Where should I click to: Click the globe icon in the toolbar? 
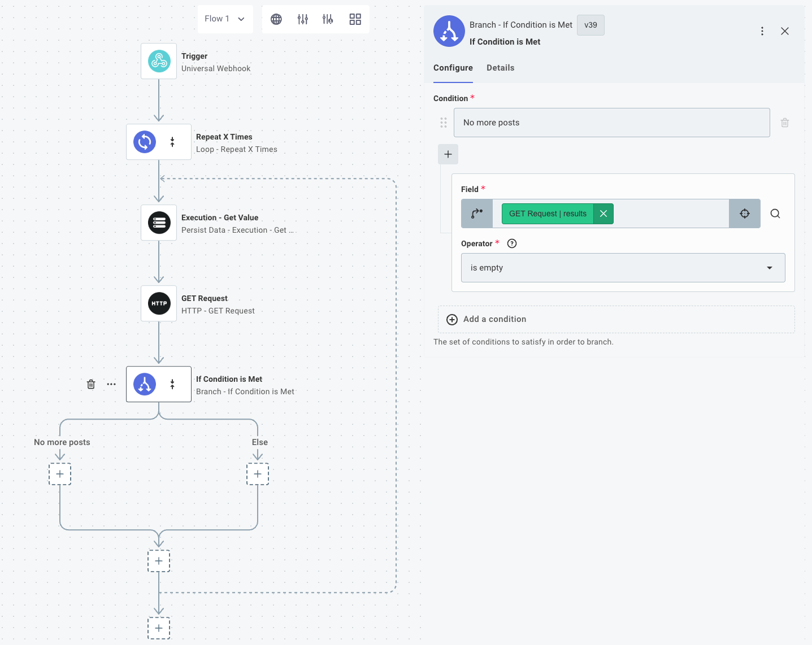point(276,19)
